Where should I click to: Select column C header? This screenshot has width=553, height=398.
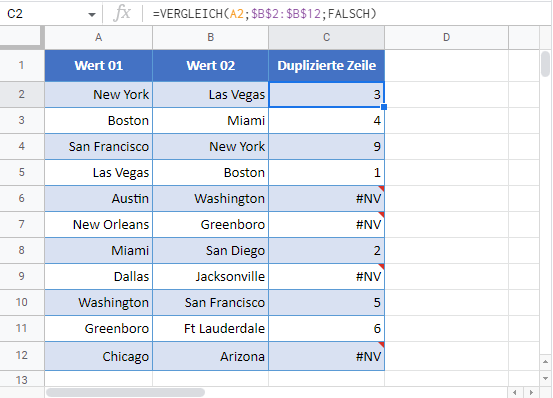click(327, 37)
